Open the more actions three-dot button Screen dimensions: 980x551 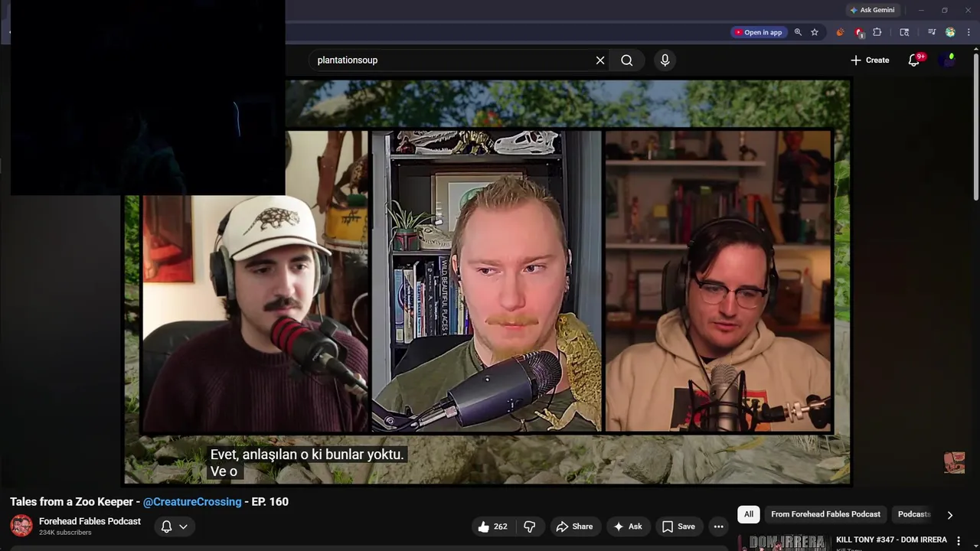pyautogui.click(x=718, y=527)
